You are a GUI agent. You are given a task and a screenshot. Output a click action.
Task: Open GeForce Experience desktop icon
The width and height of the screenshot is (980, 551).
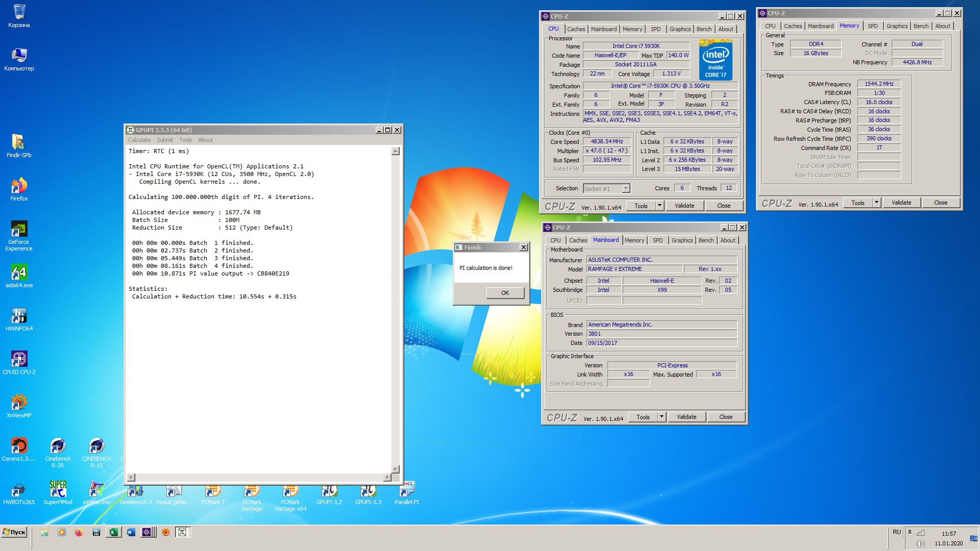[x=19, y=236]
